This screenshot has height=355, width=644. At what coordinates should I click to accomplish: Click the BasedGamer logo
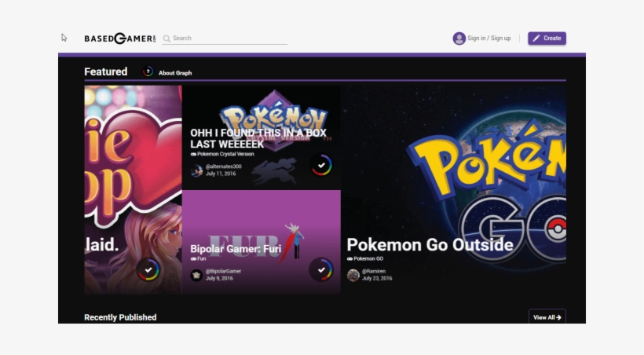(x=120, y=38)
